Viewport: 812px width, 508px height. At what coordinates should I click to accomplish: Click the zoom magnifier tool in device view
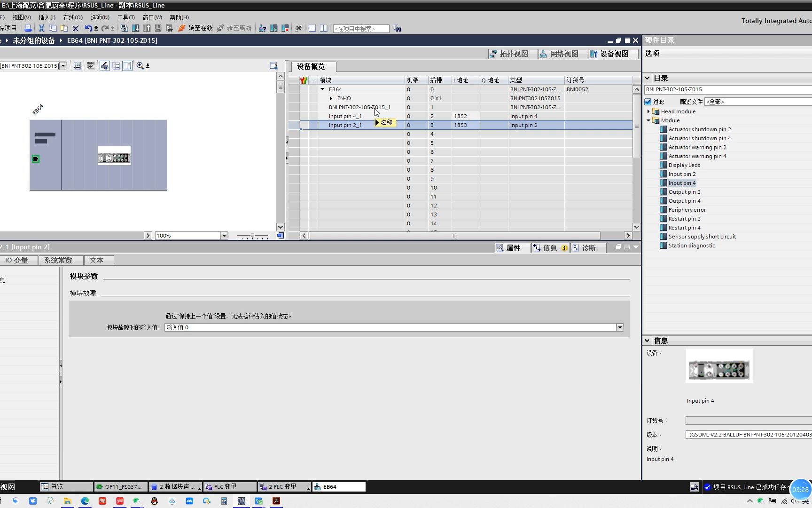coord(140,66)
